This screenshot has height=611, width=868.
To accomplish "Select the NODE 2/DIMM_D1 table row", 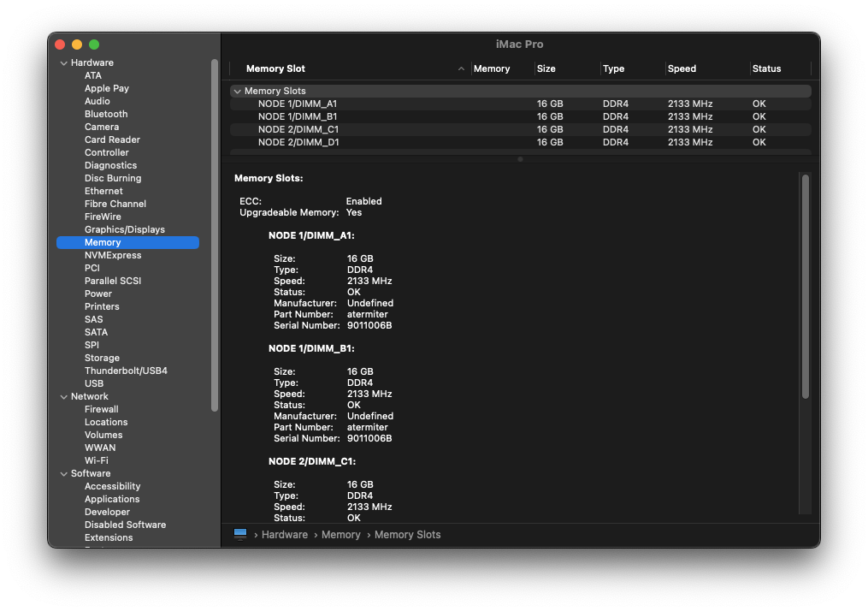I will (x=520, y=142).
